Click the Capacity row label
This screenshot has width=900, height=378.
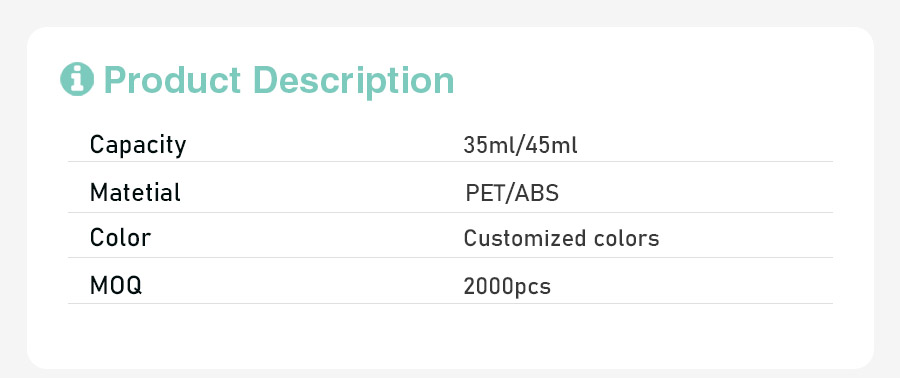point(138,145)
